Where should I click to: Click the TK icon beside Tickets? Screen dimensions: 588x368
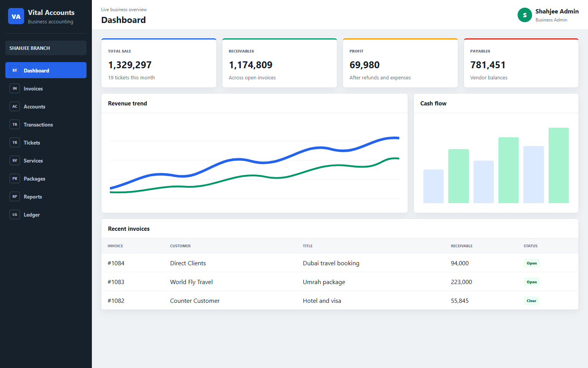(15, 143)
